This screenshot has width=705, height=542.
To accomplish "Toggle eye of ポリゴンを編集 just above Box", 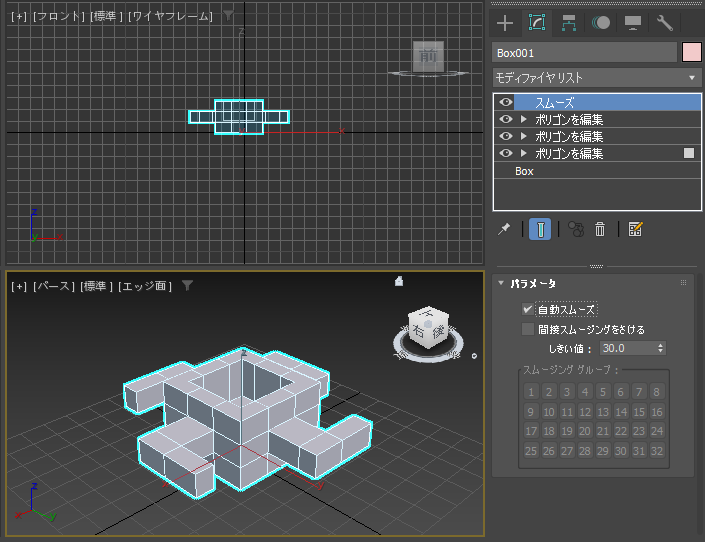I will [506, 153].
